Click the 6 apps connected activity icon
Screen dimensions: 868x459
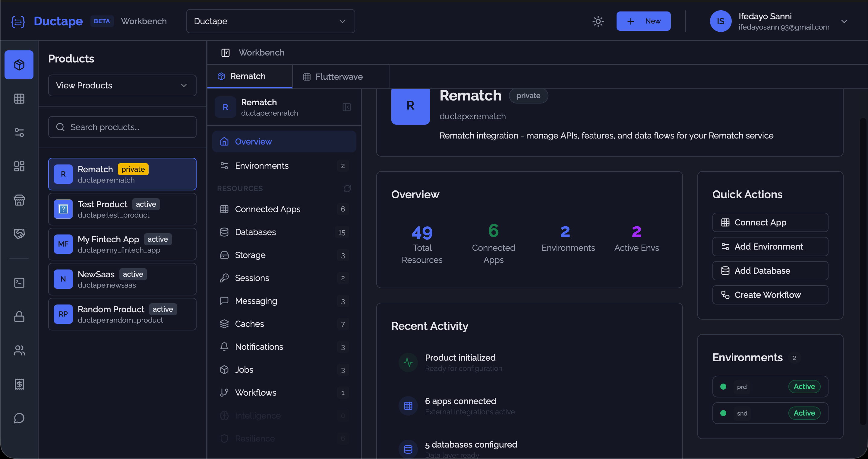pyautogui.click(x=408, y=406)
